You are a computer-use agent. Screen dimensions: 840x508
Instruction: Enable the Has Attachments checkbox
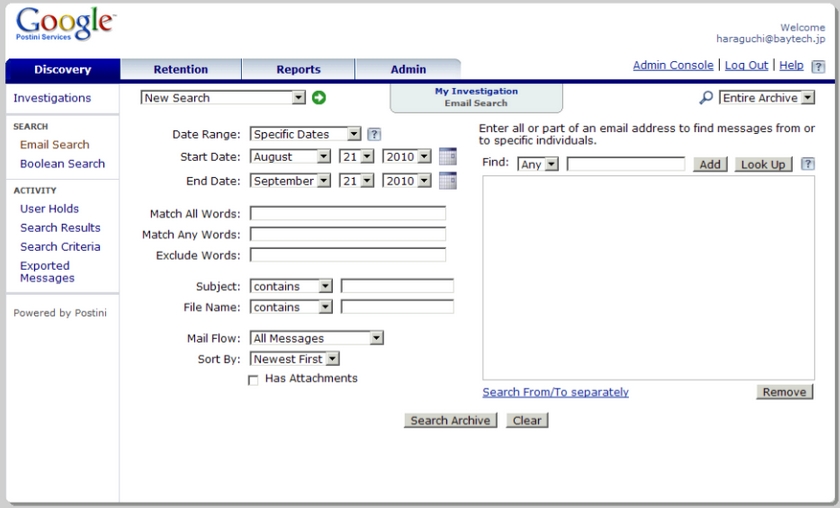(253, 380)
